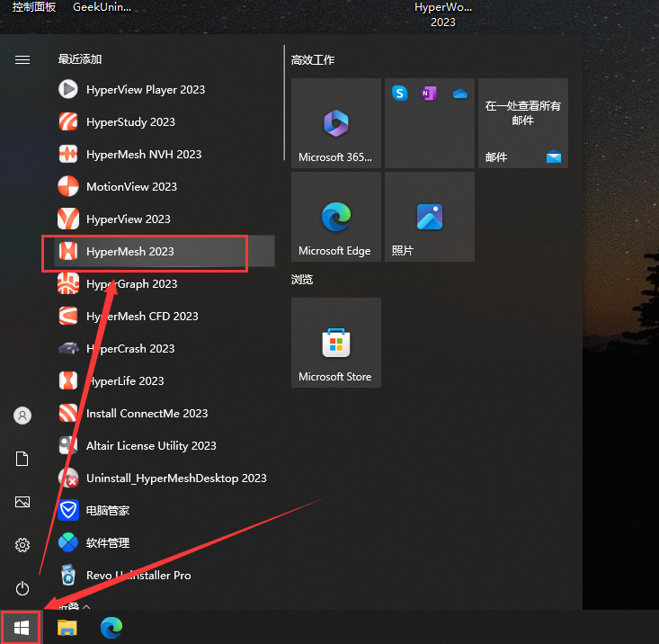Expand the Start menu hamburger navigation

pos(22,59)
